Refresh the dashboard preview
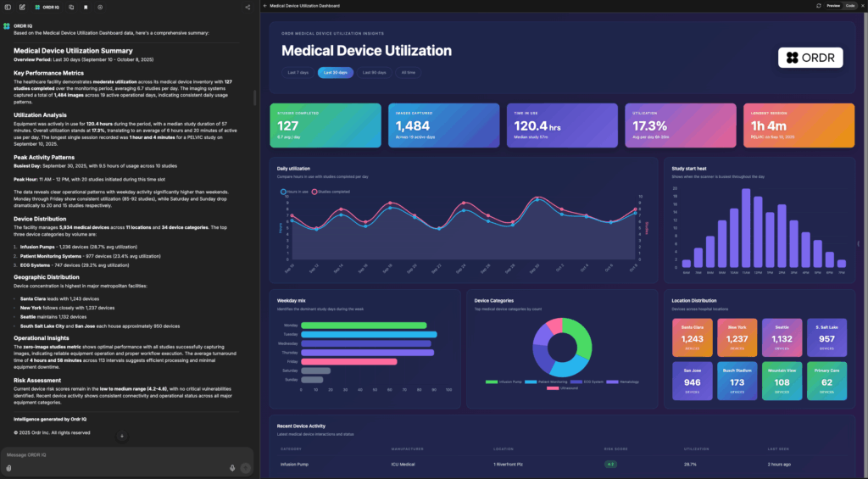 [819, 5]
